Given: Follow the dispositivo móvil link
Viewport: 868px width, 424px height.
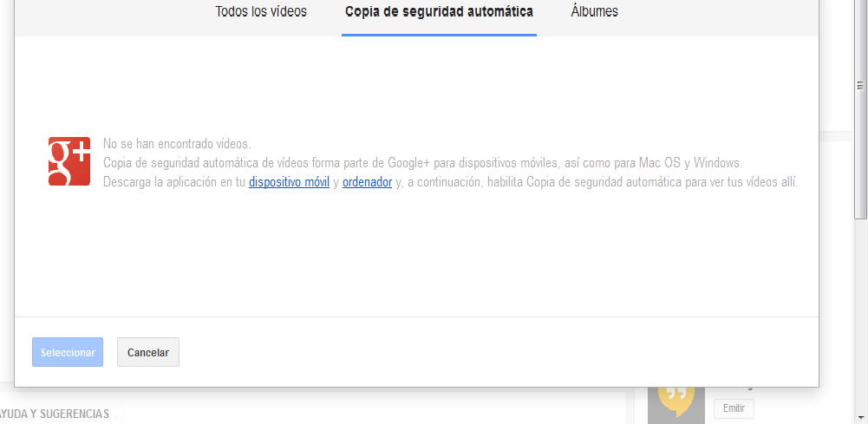Looking at the screenshot, I should click(289, 182).
